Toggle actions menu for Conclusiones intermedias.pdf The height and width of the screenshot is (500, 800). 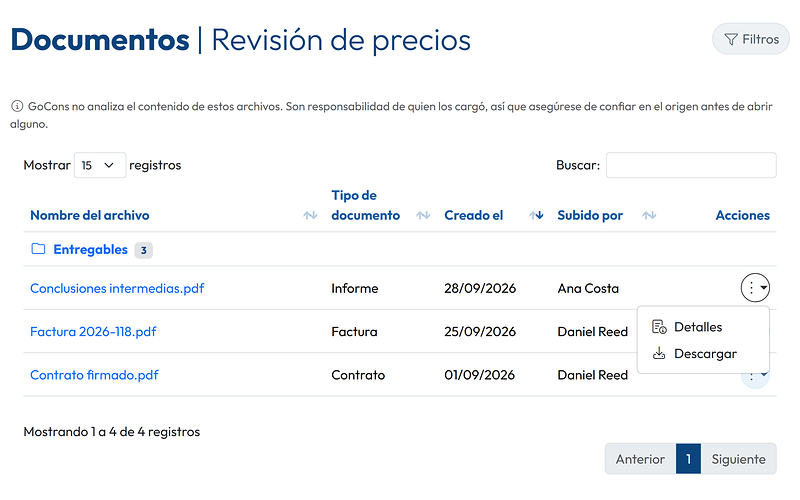pyautogui.click(x=755, y=288)
